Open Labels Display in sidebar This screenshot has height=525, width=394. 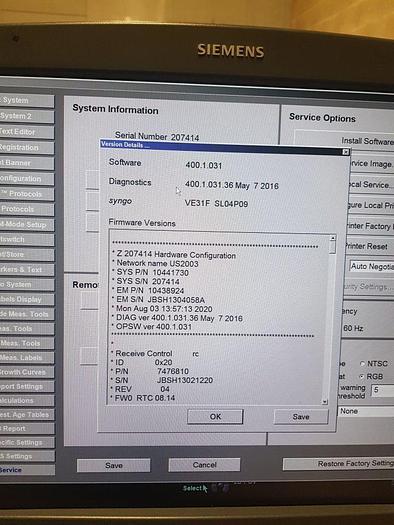click(x=27, y=299)
